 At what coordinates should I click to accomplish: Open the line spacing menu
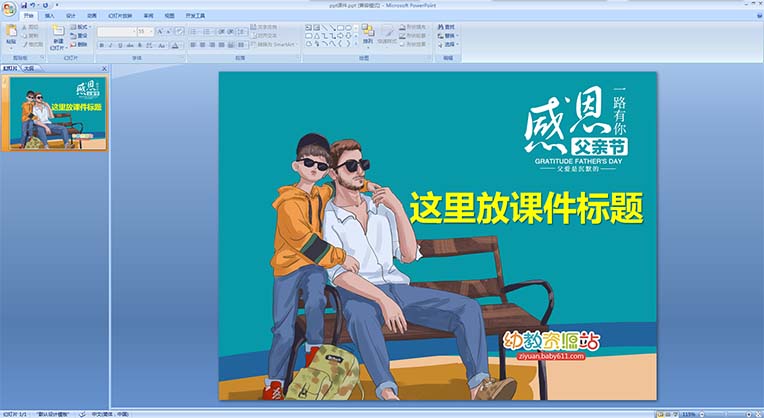tap(242, 31)
